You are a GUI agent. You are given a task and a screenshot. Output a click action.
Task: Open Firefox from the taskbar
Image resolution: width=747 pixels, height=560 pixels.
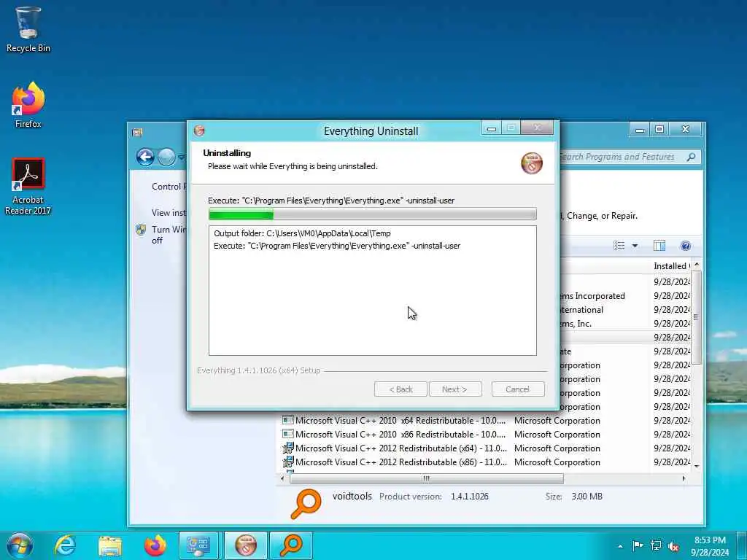(x=155, y=545)
